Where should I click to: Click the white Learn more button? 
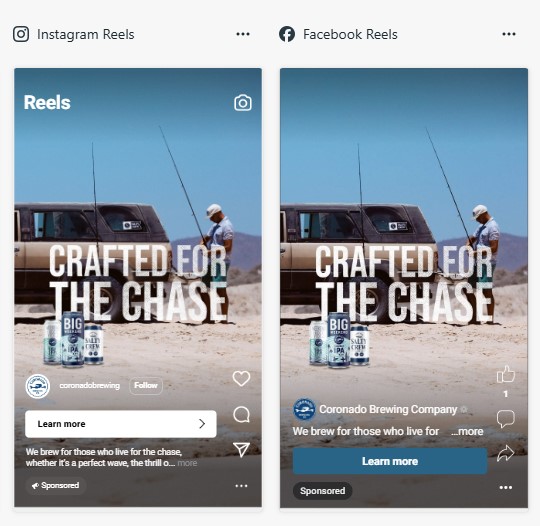(x=121, y=424)
